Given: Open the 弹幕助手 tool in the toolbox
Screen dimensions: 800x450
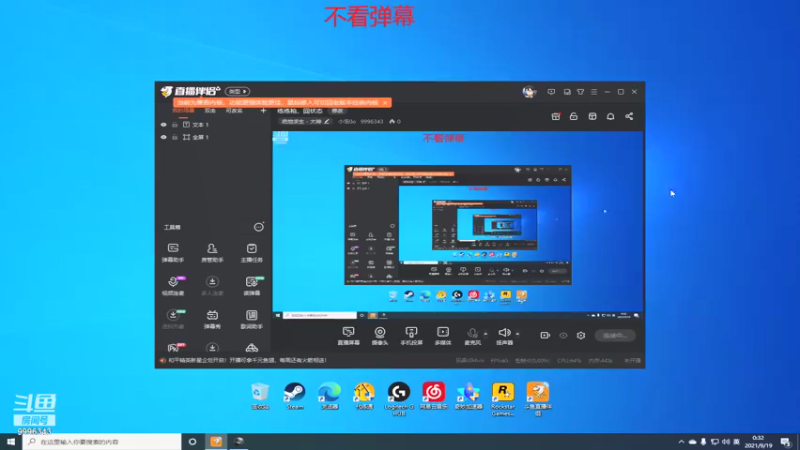Looking at the screenshot, I should 173,253.
